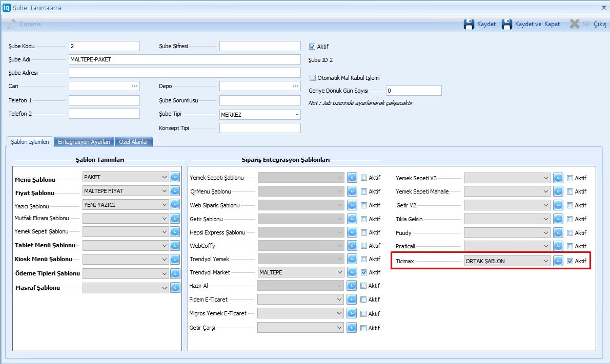The width and height of the screenshot is (610, 364).
Task: Expand the Praticall template dropdown
Action: pos(507,246)
